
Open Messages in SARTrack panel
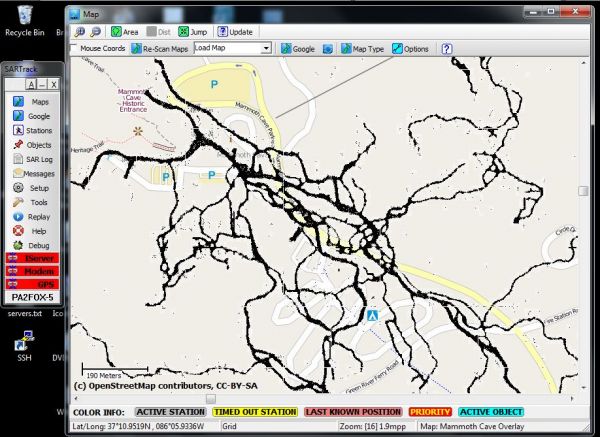32,173
